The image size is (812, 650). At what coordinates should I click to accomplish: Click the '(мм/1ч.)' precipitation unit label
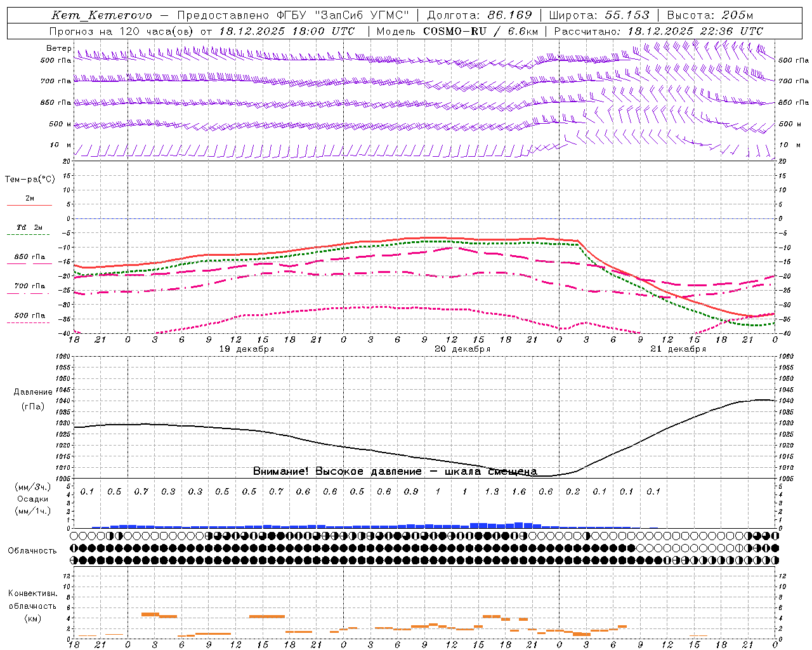pyautogui.click(x=33, y=511)
